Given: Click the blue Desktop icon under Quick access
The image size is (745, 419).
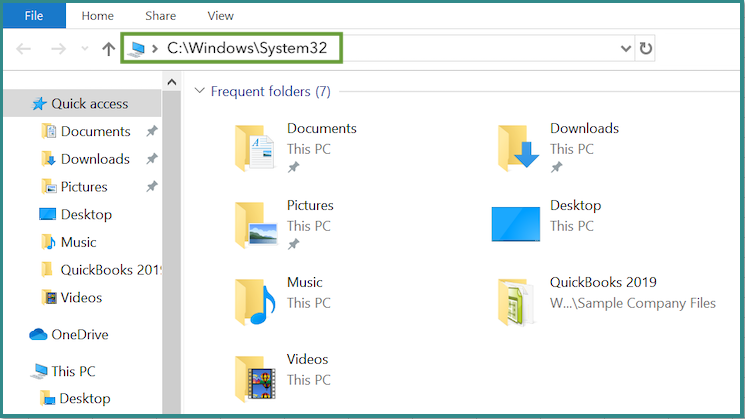Looking at the screenshot, I should 48,214.
